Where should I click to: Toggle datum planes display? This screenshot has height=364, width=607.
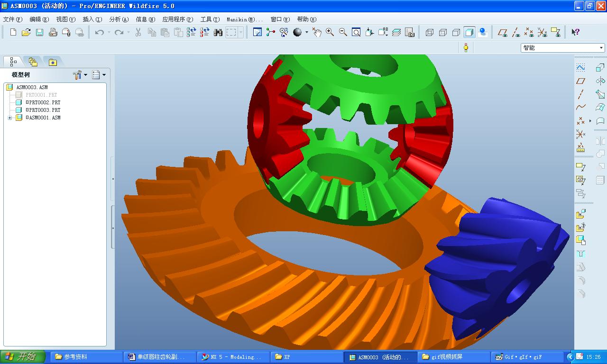[x=503, y=32]
